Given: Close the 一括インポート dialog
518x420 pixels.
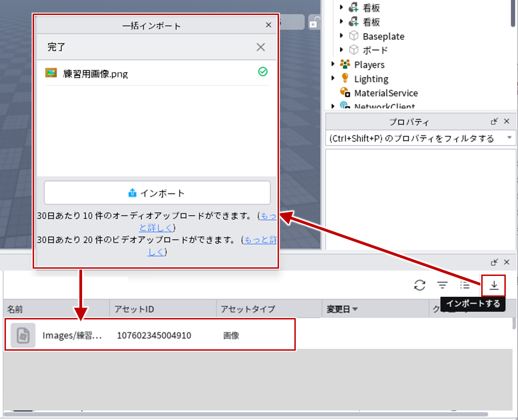Looking at the screenshot, I should click(269, 25).
